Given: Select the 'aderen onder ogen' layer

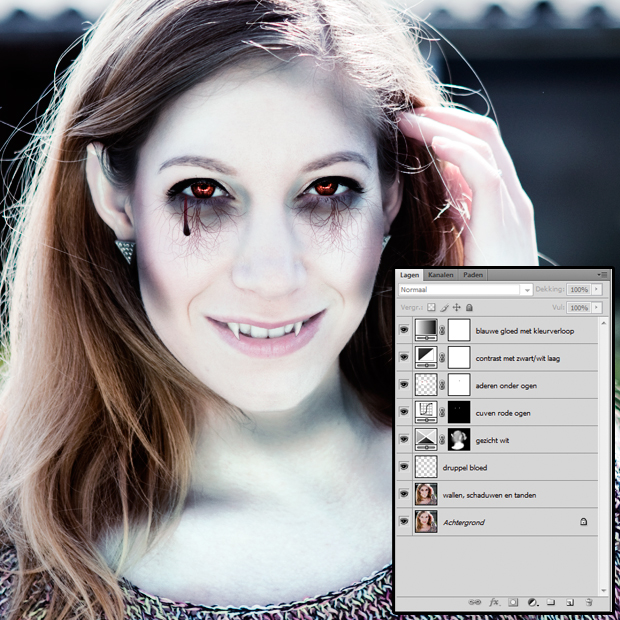Looking at the screenshot, I should coord(510,385).
